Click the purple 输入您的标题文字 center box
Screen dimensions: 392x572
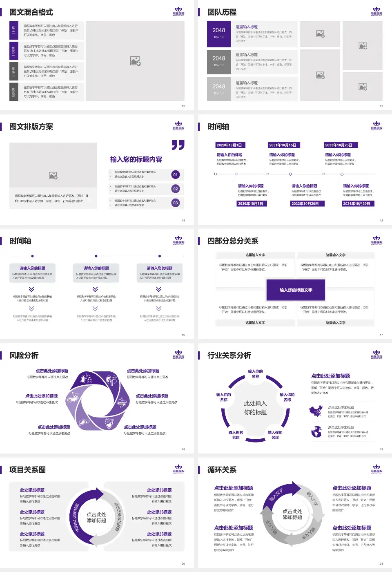coord(296,290)
